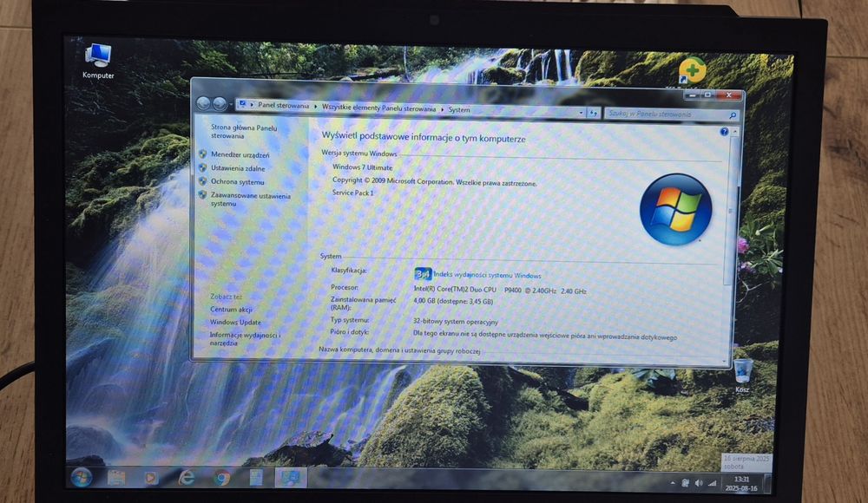Open Strona główna Panelu sterowania link
The image size is (868, 503).
point(244,131)
